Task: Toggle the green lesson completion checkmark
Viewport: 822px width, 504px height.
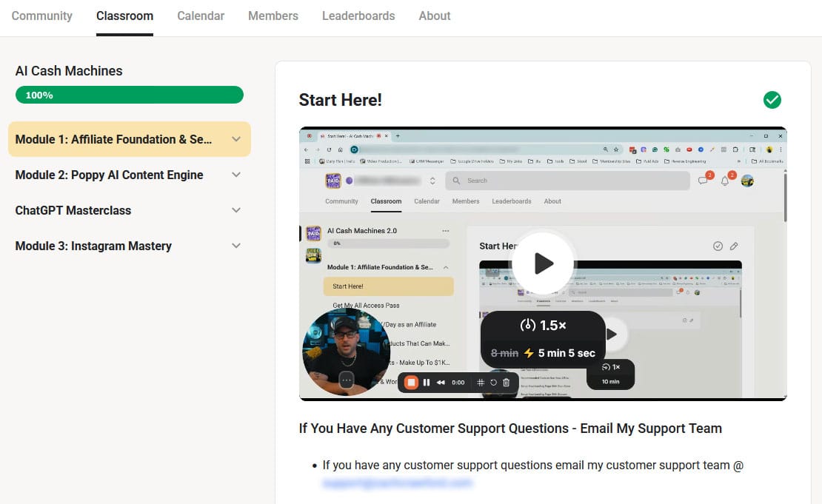Action: pos(772,99)
